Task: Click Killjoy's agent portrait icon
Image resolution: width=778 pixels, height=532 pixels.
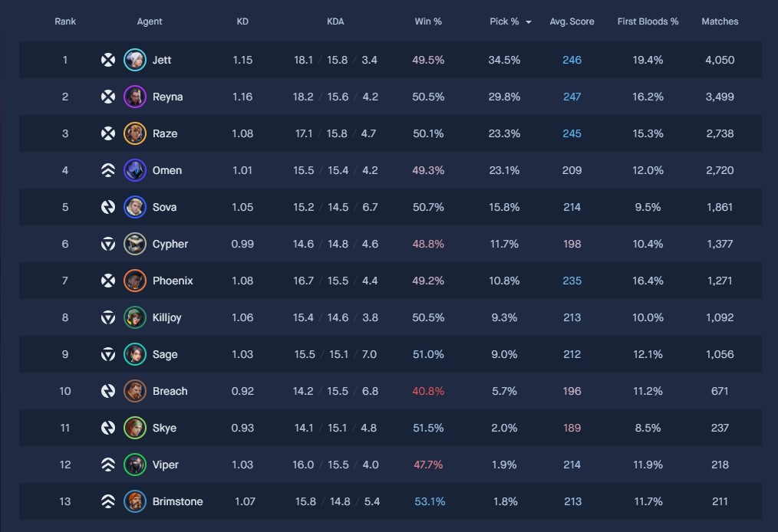Action: tap(134, 317)
